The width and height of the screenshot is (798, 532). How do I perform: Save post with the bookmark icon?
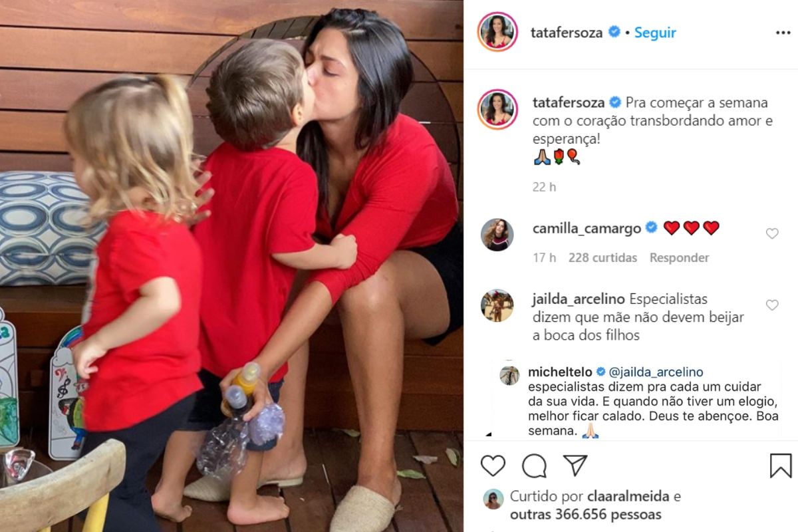click(781, 466)
